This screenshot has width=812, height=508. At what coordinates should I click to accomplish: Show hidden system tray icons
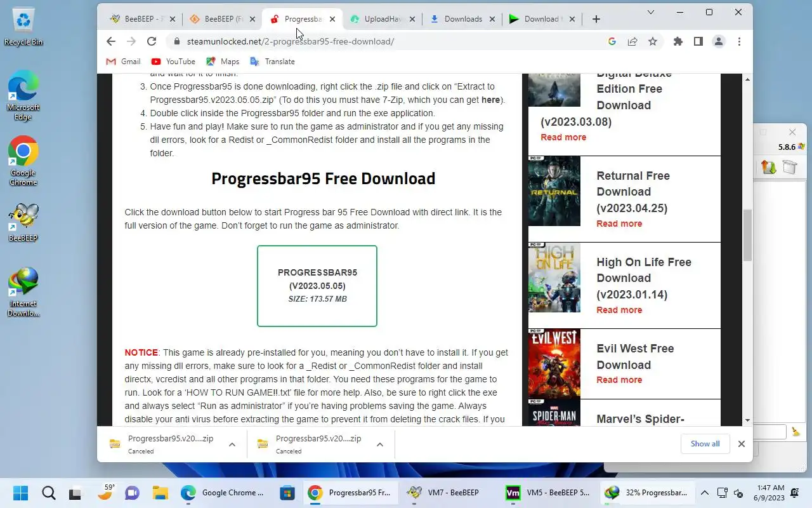704,493
